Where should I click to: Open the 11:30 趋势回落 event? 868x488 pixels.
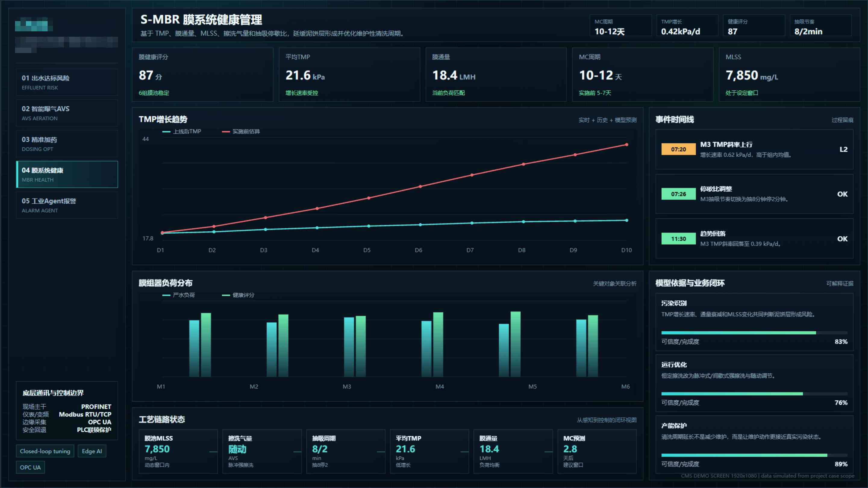click(x=754, y=239)
